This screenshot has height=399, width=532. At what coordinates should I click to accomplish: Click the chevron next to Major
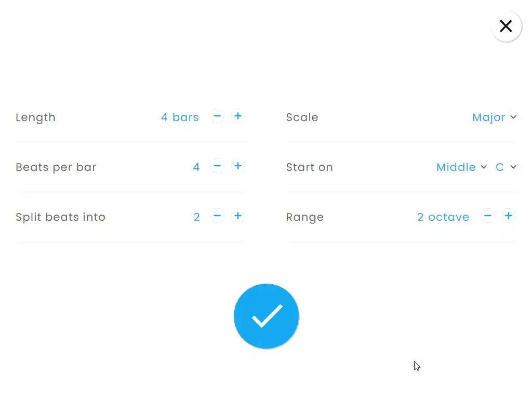point(513,117)
